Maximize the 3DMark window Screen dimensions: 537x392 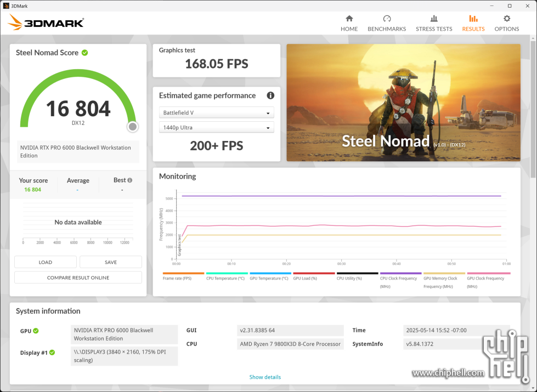(x=510, y=6)
